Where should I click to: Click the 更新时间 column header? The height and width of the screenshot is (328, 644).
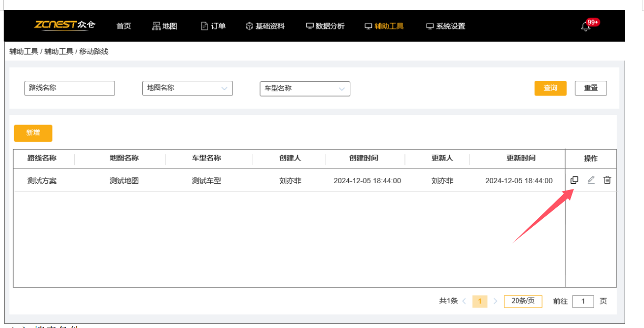tap(521, 158)
